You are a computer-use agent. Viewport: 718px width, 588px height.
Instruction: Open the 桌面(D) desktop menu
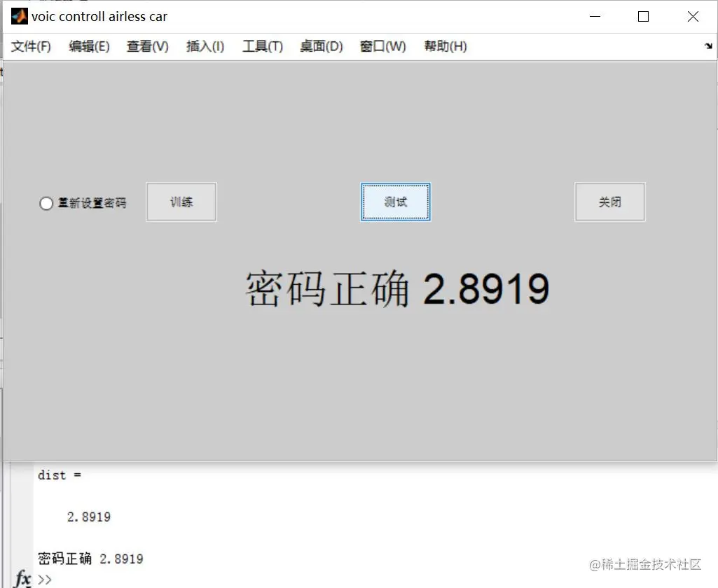[320, 46]
